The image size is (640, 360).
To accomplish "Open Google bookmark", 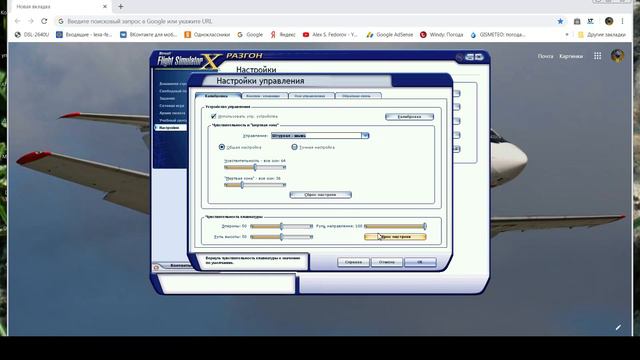I will (250, 35).
